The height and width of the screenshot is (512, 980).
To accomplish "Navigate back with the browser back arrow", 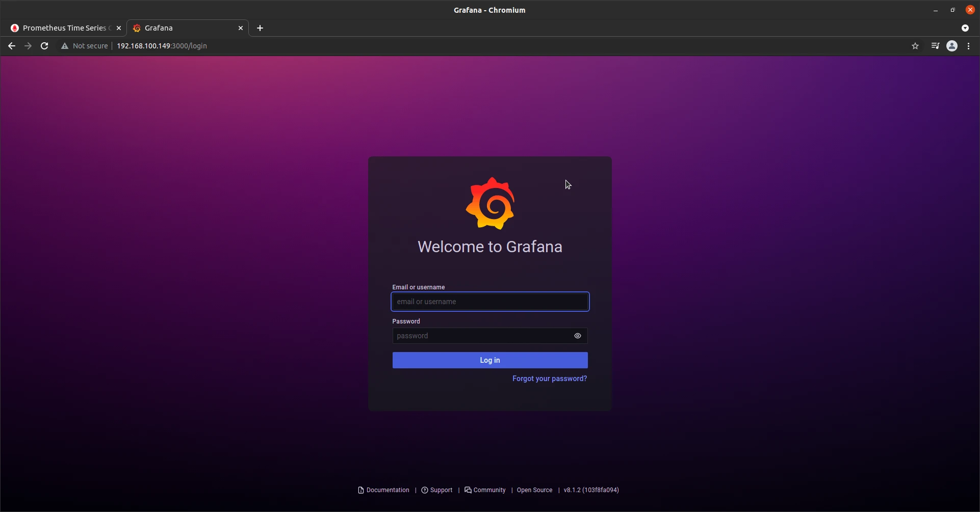I will (11, 46).
